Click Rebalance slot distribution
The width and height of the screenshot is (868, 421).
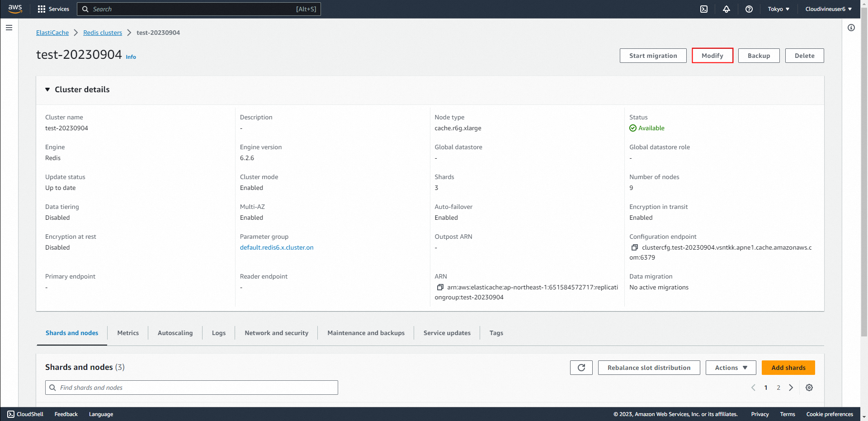tap(649, 368)
